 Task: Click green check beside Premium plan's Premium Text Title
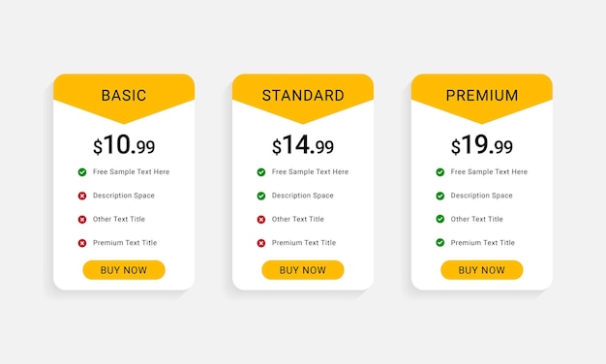(x=440, y=243)
